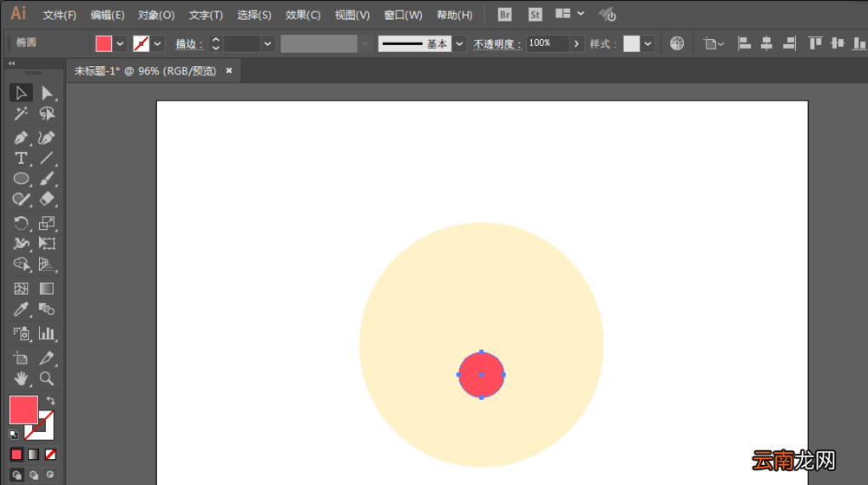Select the Column Graph tool
Screen dimensions: 868x485
point(47,333)
